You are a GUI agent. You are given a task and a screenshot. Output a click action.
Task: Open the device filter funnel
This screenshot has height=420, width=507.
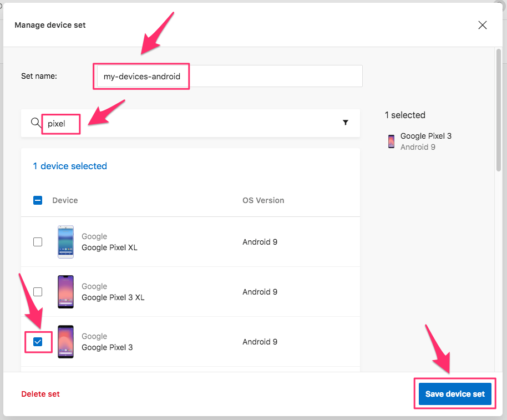point(346,123)
